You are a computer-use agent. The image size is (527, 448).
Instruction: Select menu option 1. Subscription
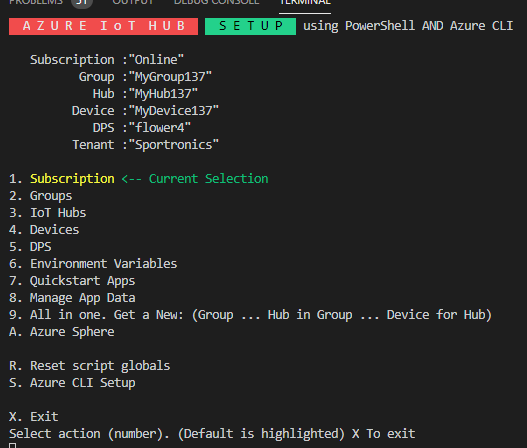62,179
